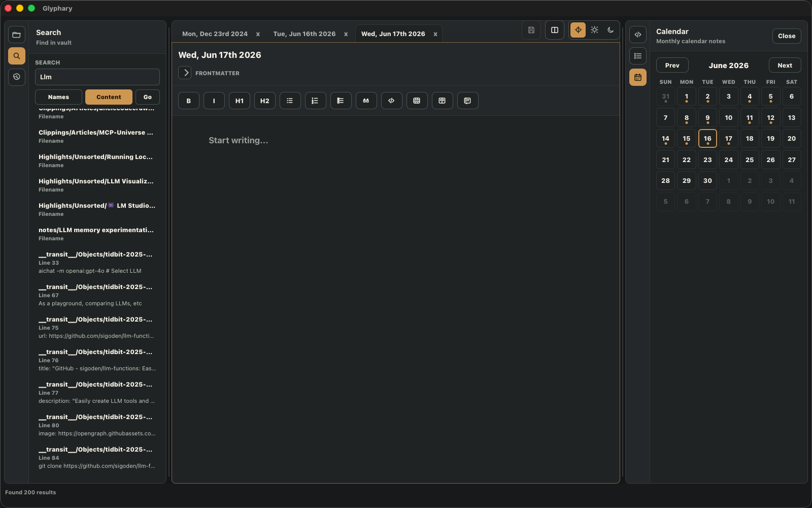Screen dimensions: 812x508
Task: Switch to light theme sun icon
Action: (594, 30)
